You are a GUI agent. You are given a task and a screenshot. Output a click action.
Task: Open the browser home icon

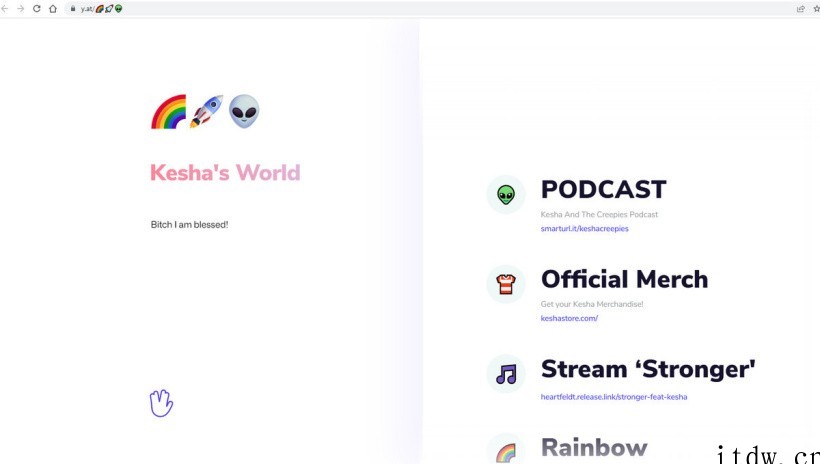pyautogui.click(x=53, y=9)
